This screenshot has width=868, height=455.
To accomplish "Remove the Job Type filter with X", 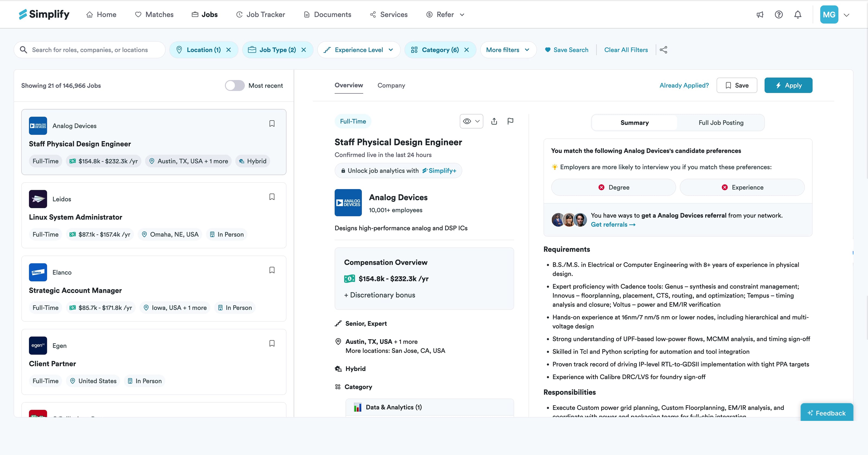I will click(304, 50).
